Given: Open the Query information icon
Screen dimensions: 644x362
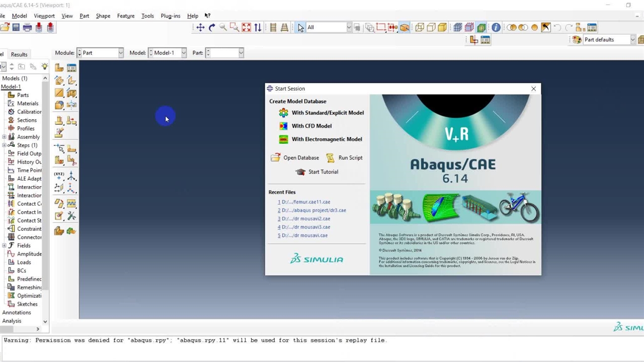Looking at the screenshot, I should [496, 28].
